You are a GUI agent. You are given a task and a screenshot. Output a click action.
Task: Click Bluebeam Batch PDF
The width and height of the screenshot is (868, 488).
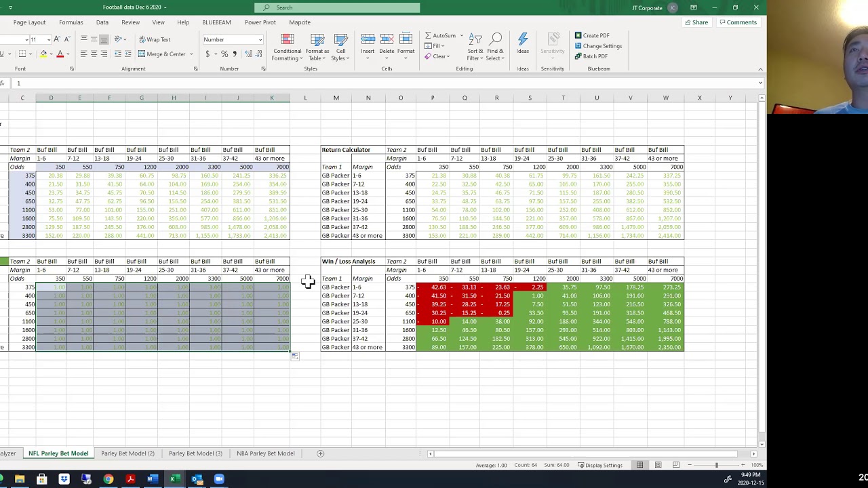[x=591, y=56]
